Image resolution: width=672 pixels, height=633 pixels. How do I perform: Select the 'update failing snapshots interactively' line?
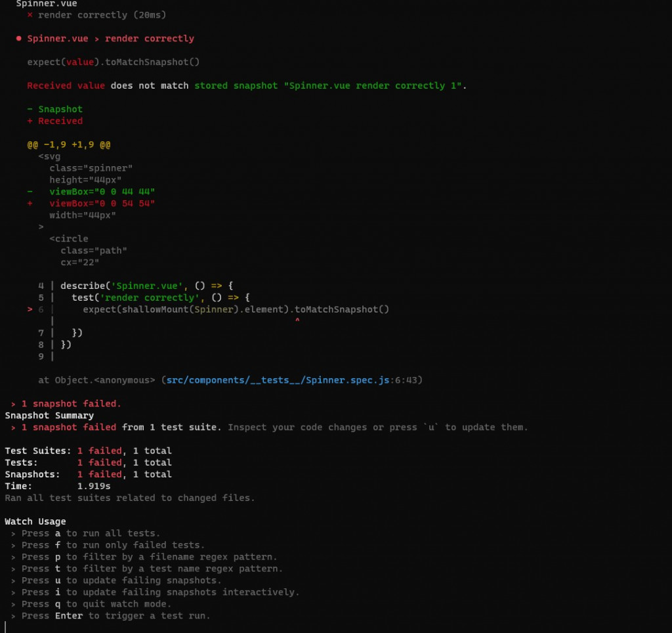click(x=155, y=592)
